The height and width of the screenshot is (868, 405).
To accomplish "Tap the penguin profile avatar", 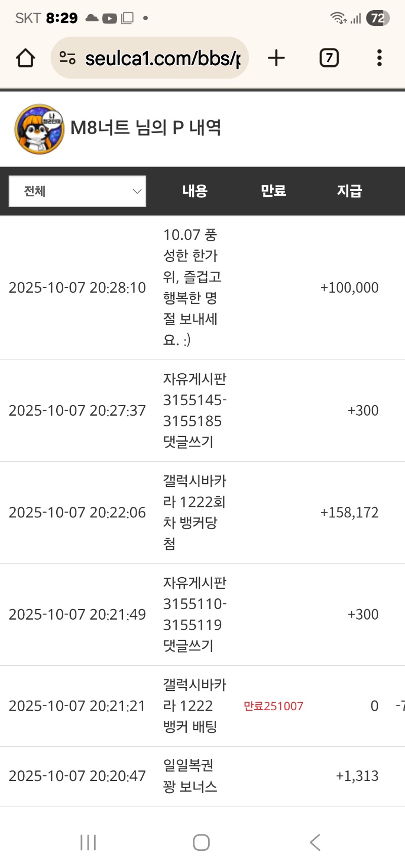I will coord(39,129).
